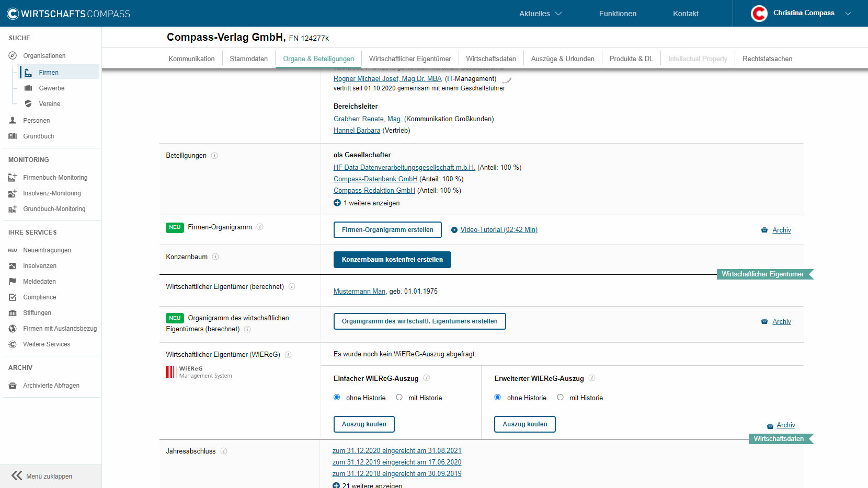The image size is (868, 488).
Task: Expand '1 weitere anzeigen' under Beteiligungen
Action: pyautogui.click(x=367, y=203)
